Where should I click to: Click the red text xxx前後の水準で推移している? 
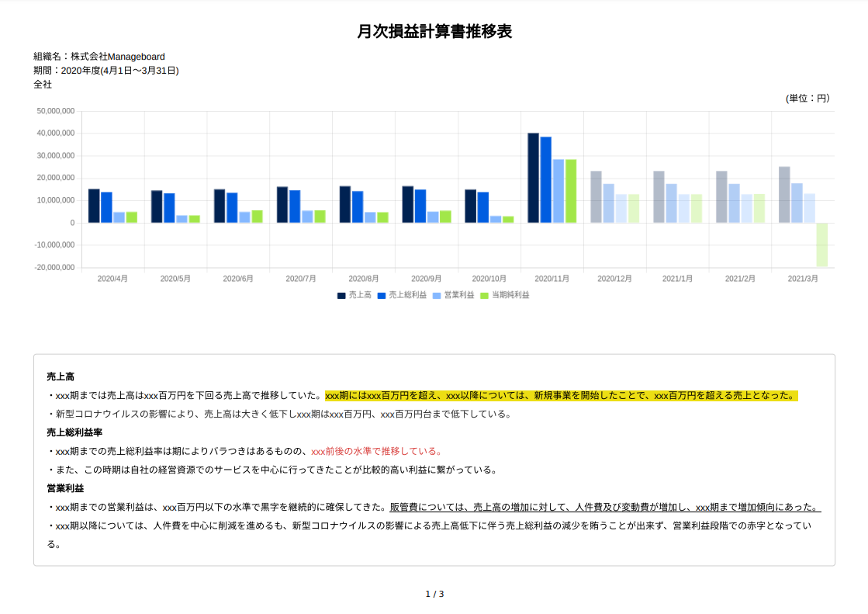point(376,452)
